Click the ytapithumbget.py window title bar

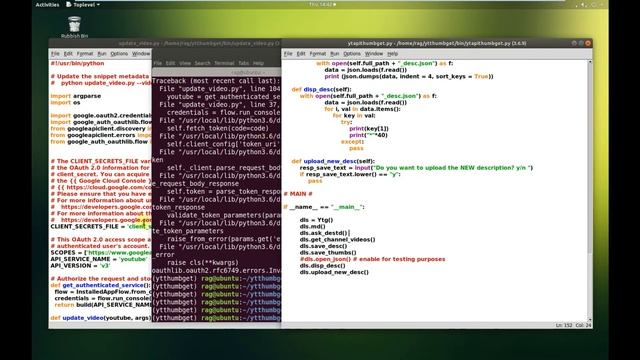pyautogui.click(x=437, y=43)
